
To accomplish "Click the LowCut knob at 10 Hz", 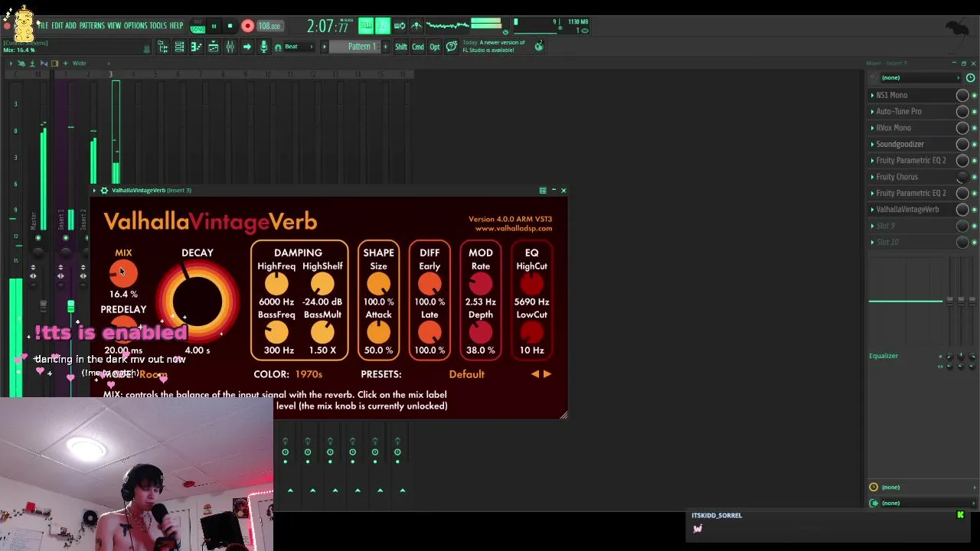I will (531, 332).
